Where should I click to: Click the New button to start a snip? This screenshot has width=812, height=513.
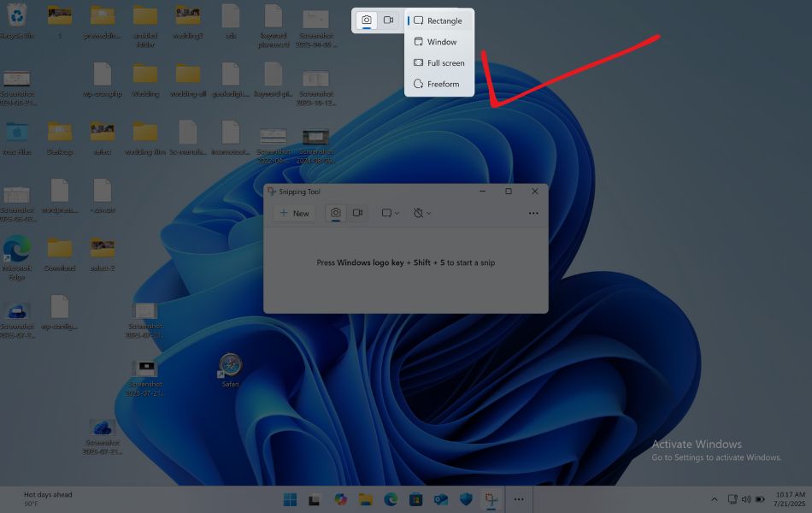(x=294, y=213)
